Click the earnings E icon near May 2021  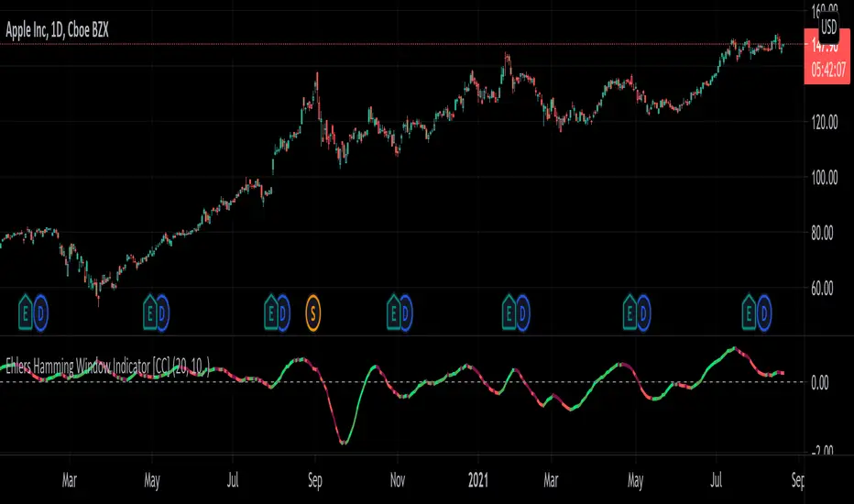pyautogui.click(x=630, y=312)
